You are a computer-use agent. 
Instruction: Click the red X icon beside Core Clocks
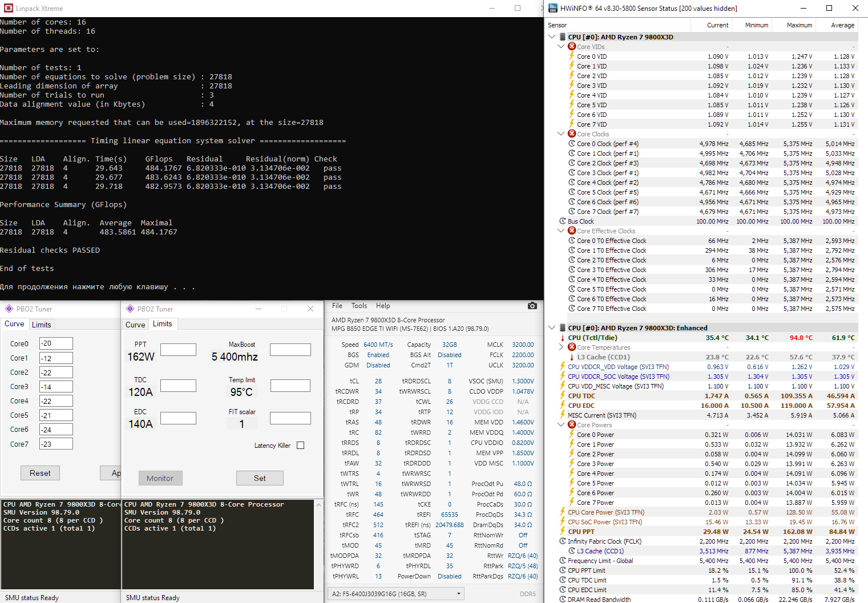coord(572,133)
